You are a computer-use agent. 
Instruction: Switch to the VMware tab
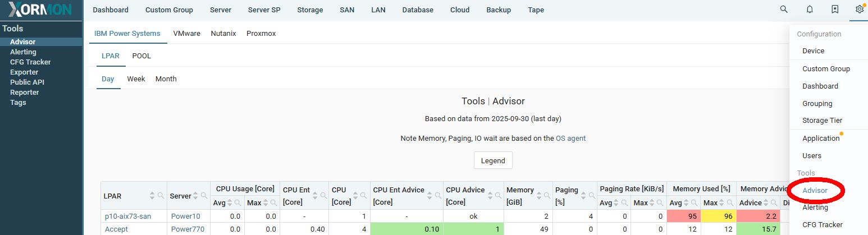click(x=186, y=34)
